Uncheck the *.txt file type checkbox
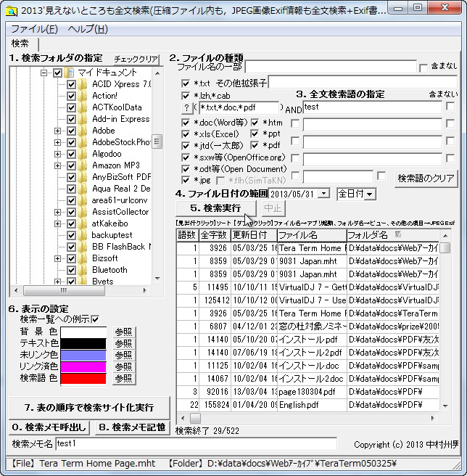467x476 pixels. (186, 83)
